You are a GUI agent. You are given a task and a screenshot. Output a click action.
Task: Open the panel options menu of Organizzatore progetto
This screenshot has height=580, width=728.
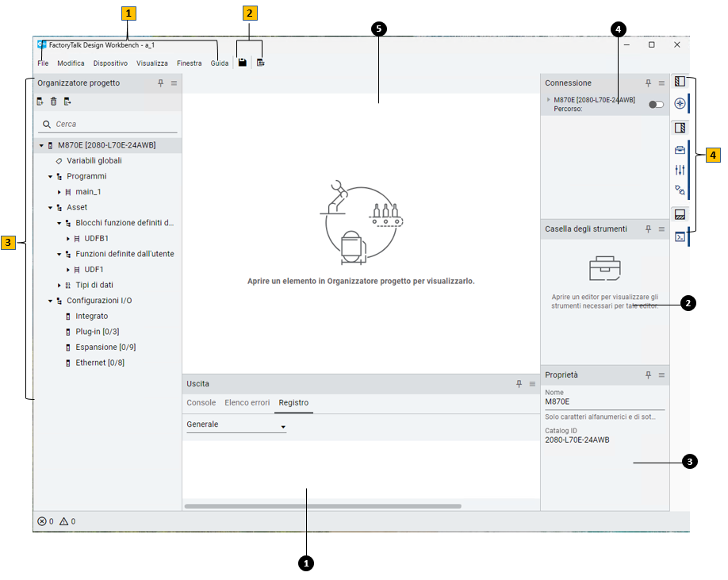click(x=174, y=83)
